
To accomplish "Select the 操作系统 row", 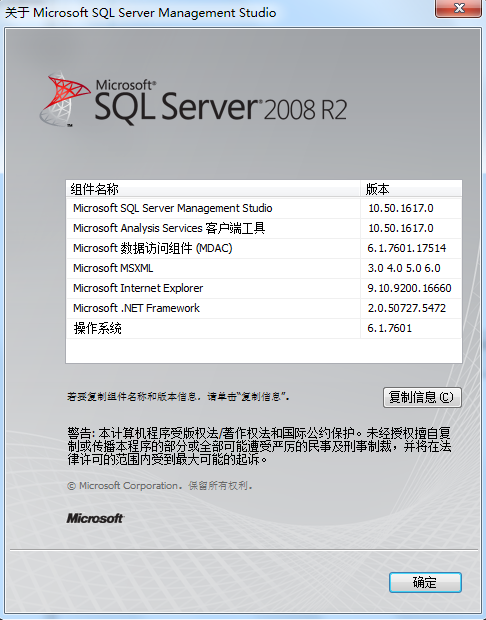I will click(x=264, y=328).
